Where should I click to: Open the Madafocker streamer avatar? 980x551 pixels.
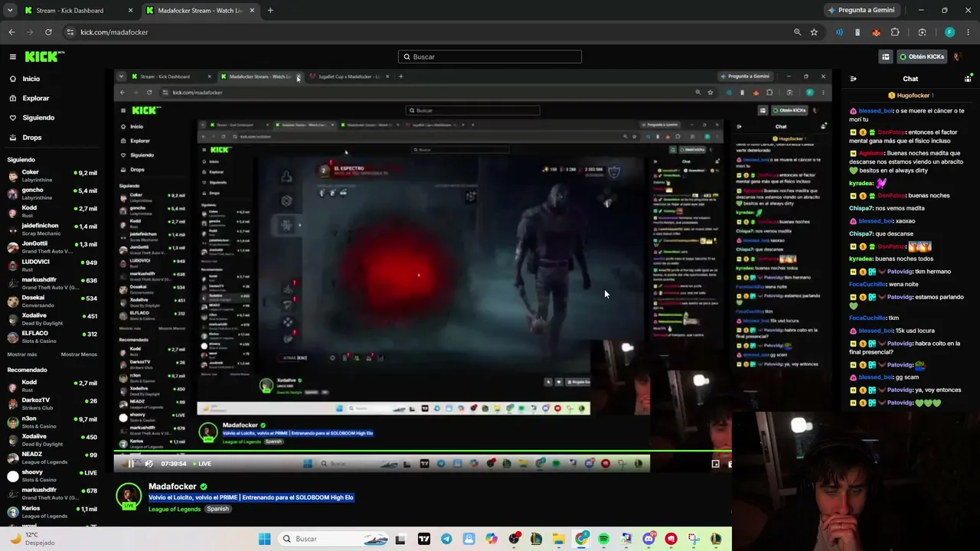pyautogui.click(x=129, y=496)
